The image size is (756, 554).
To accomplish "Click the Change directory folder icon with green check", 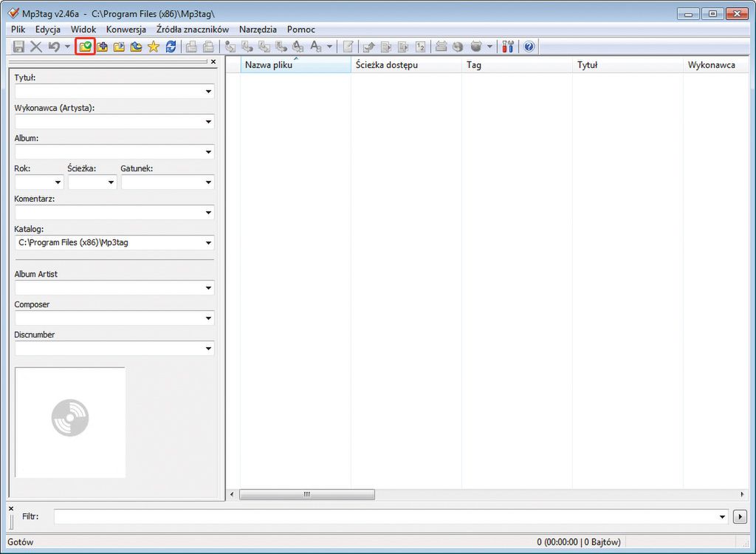I will (86, 47).
